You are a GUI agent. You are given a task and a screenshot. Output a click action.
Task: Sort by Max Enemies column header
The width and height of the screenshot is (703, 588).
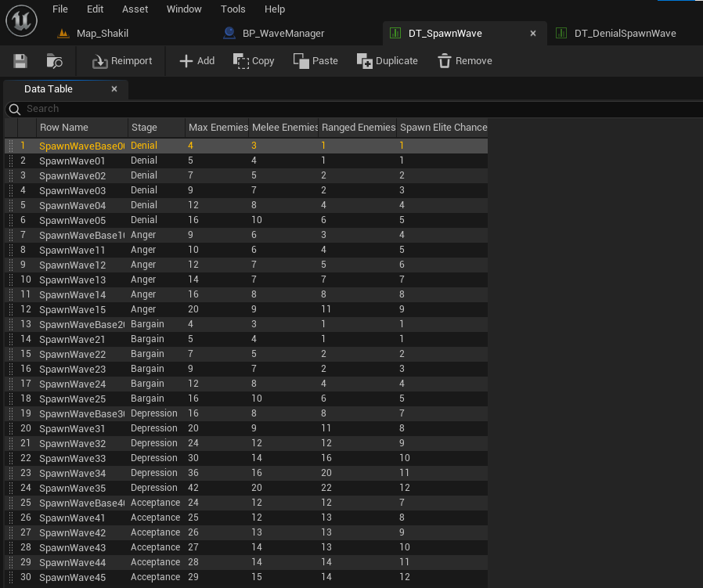click(218, 128)
